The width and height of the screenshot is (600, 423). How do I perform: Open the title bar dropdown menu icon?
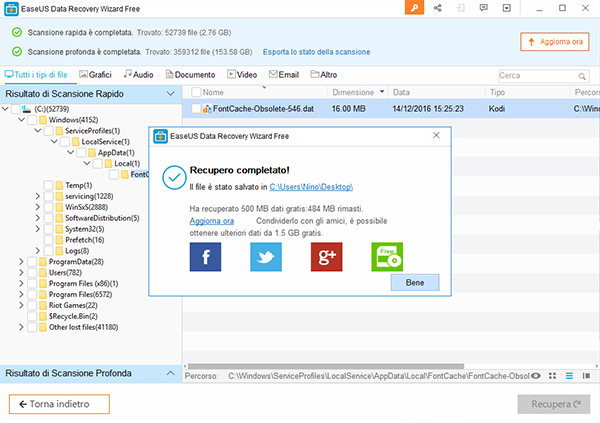(507, 8)
